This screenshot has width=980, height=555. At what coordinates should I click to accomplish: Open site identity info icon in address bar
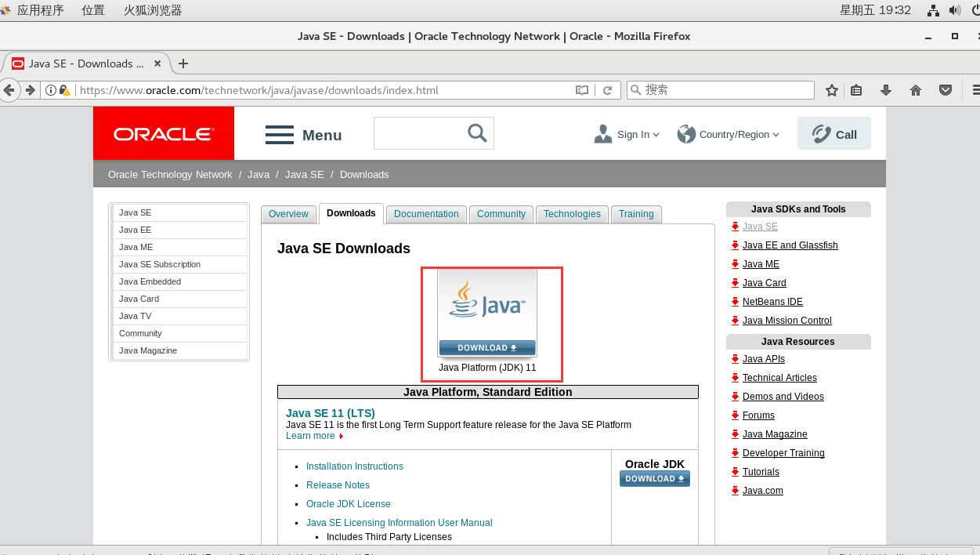point(50,90)
